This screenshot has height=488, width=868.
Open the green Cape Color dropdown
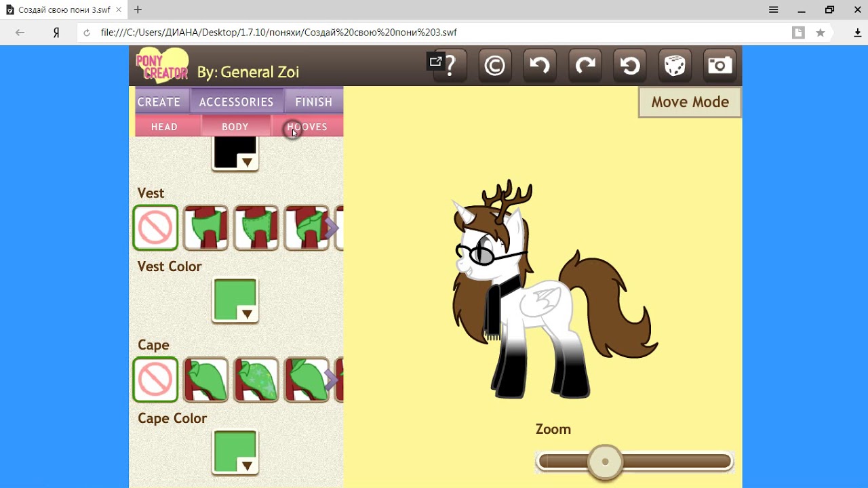(235, 452)
